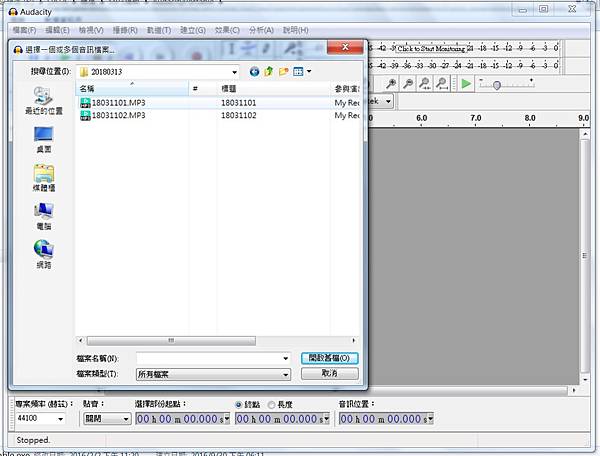Viewport: 600px width, 456px height.
Task: Open the view menu icon in file dialog
Action: pyautogui.click(x=298, y=72)
